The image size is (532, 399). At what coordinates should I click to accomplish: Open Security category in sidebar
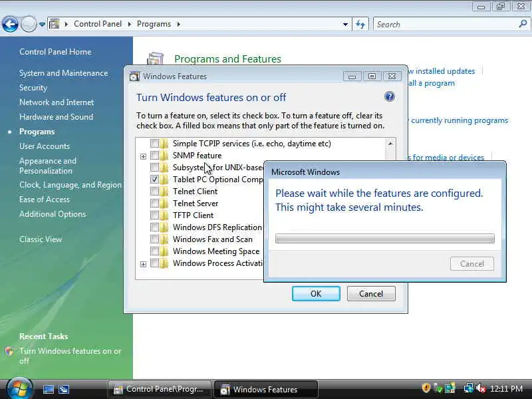[33, 88]
